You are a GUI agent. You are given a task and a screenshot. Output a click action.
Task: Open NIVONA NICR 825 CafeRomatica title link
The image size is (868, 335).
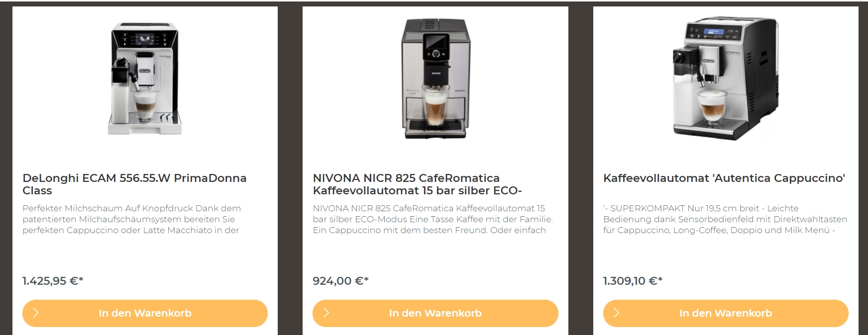[x=417, y=184]
